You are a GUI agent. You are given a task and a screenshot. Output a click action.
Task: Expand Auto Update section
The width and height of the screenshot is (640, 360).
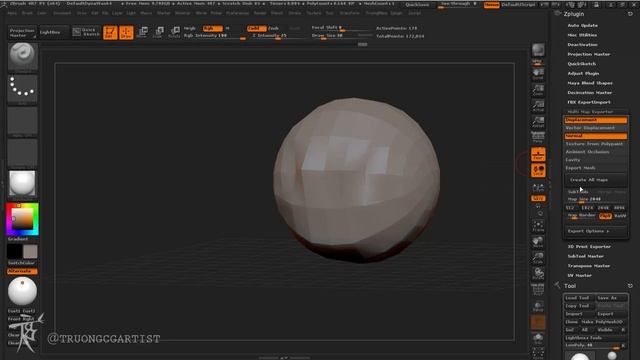pyautogui.click(x=582, y=25)
